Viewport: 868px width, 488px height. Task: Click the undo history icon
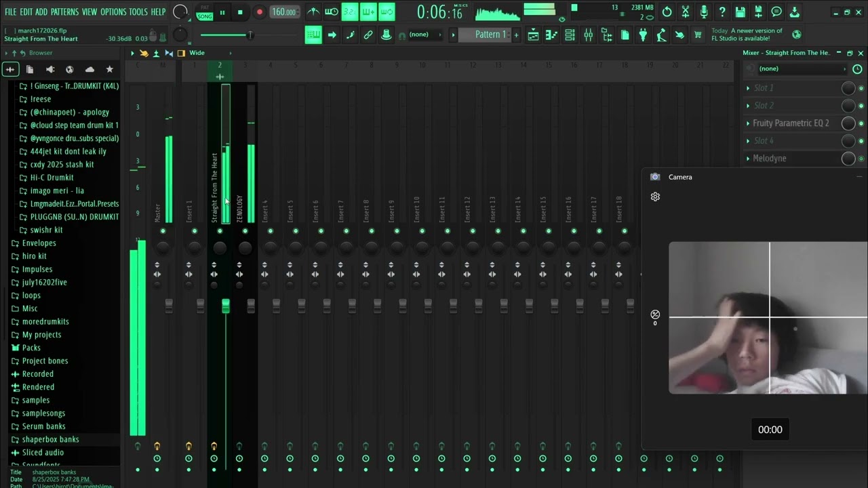[667, 12]
